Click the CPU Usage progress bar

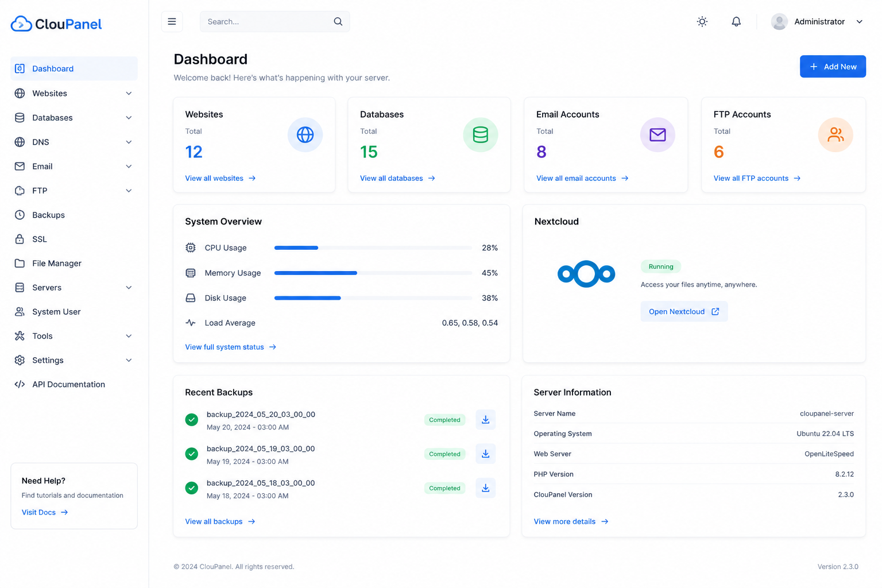[x=373, y=247]
